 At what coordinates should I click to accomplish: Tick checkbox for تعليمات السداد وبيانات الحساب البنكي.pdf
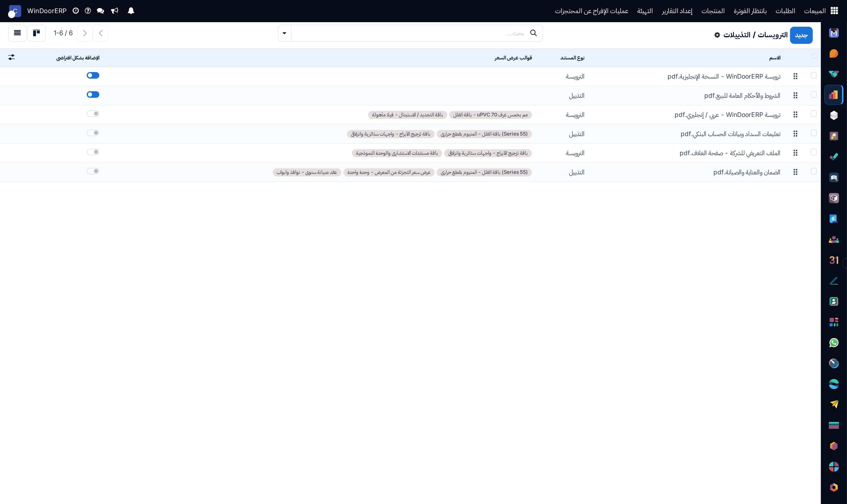(x=813, y=133)
